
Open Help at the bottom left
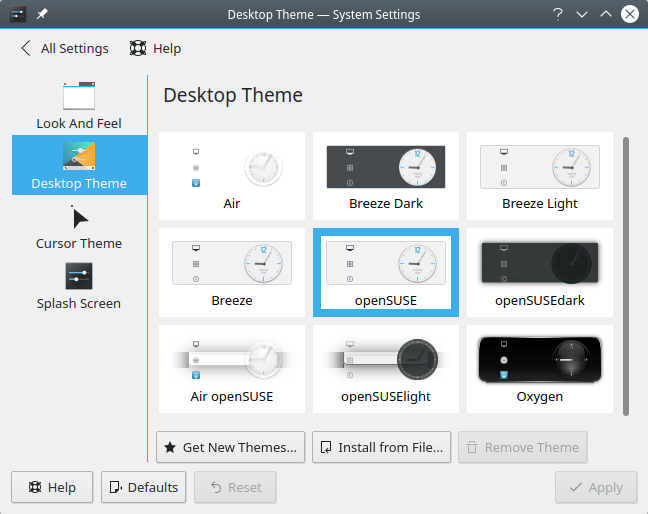(x=52, y=487)
